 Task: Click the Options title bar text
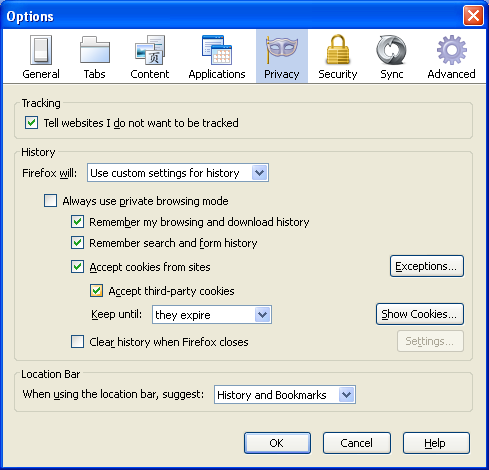coord(30,16)
